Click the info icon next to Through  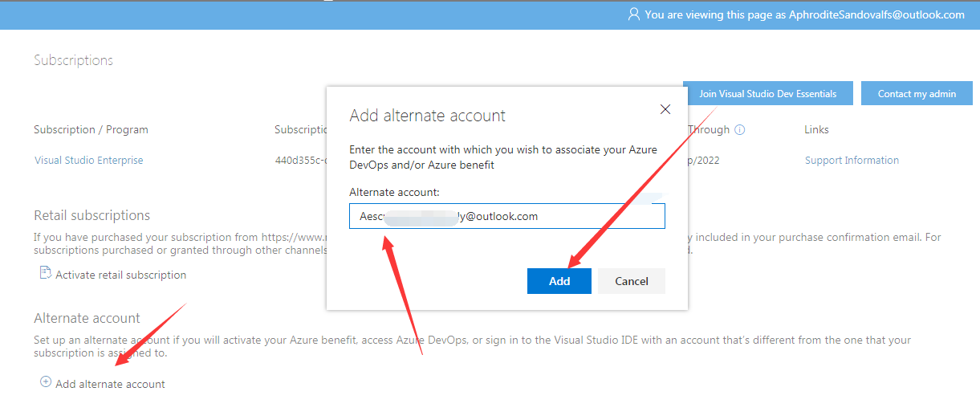click(740, 129)
